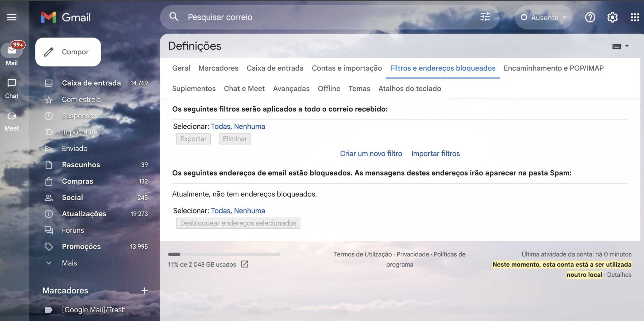Open the Ausente status dropdown
644x321 pixels.
click(544, 17)
